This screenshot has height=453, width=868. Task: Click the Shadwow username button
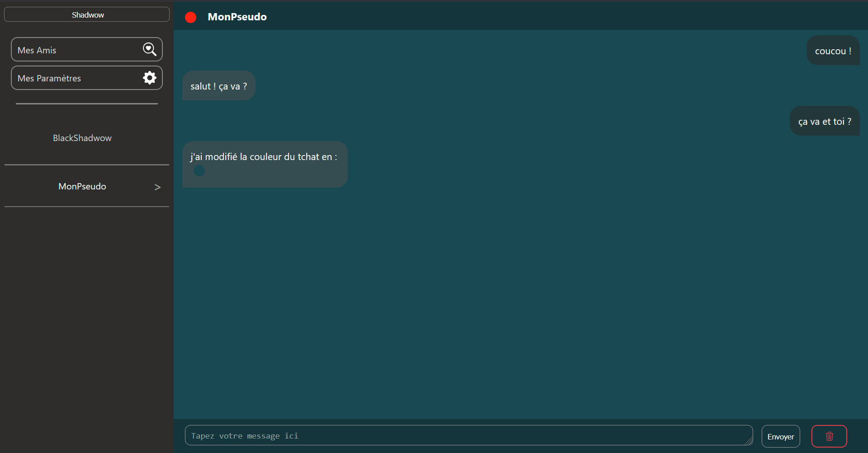click(x=87, y=14)
